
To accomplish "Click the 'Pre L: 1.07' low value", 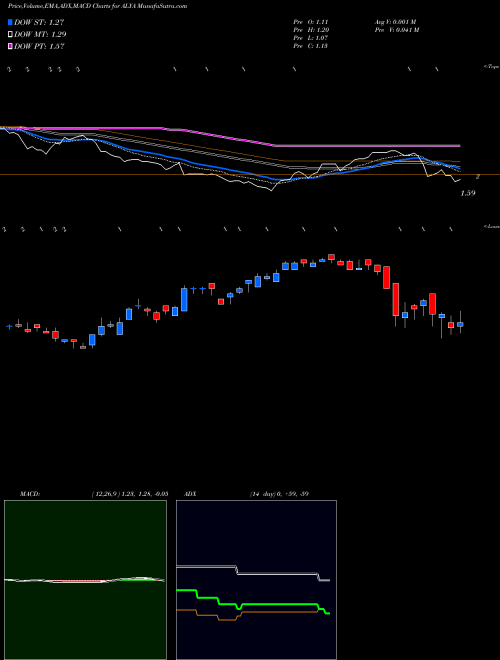I will coord(311,38).
